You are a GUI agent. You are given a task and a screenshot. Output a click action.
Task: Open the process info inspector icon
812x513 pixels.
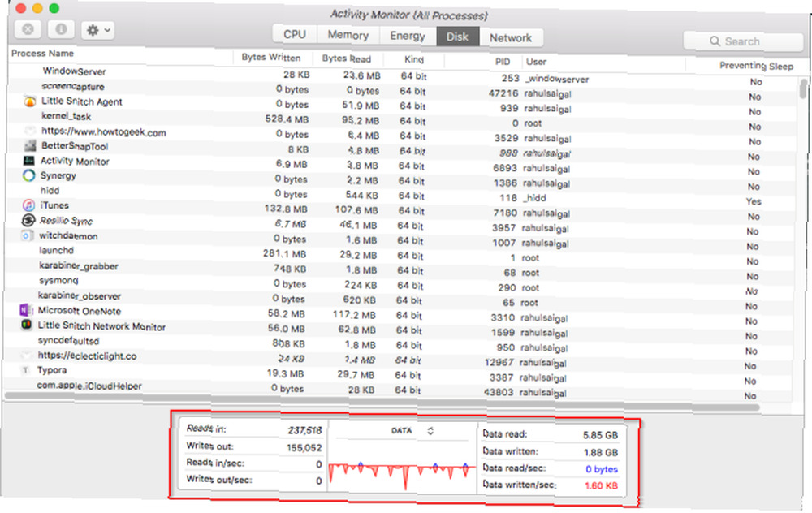tap(61, 29)
